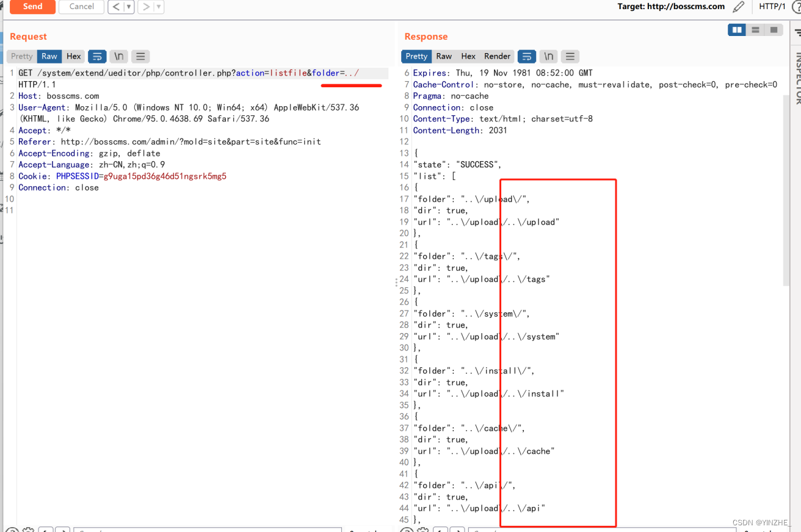Open the Response viewer options menu

coord(570,56)
